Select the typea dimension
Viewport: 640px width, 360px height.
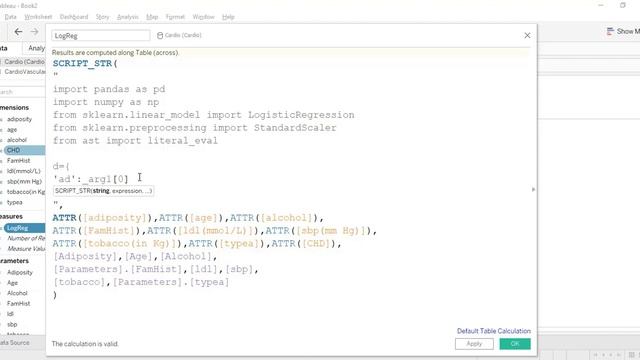point(15,202)
